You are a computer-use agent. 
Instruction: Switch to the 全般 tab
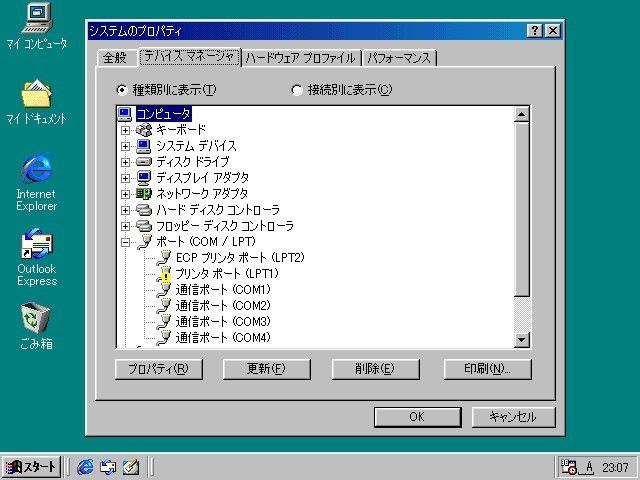point(115,58)
